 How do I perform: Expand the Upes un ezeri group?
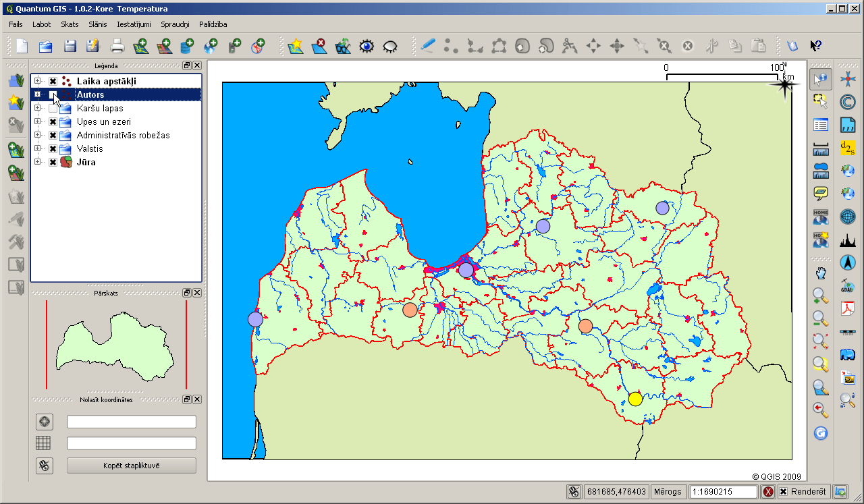[38, 121]
